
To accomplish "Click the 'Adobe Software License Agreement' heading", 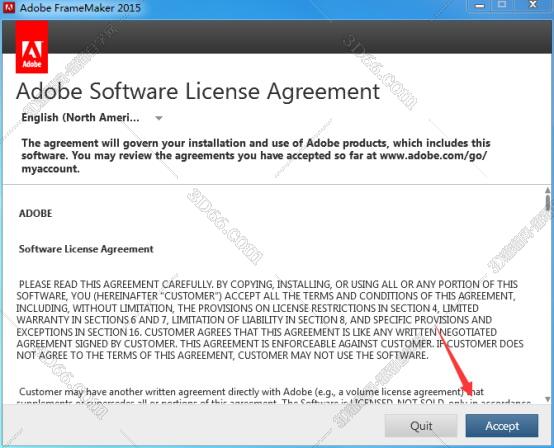I will pyautogui.click(x=198, y=92).
